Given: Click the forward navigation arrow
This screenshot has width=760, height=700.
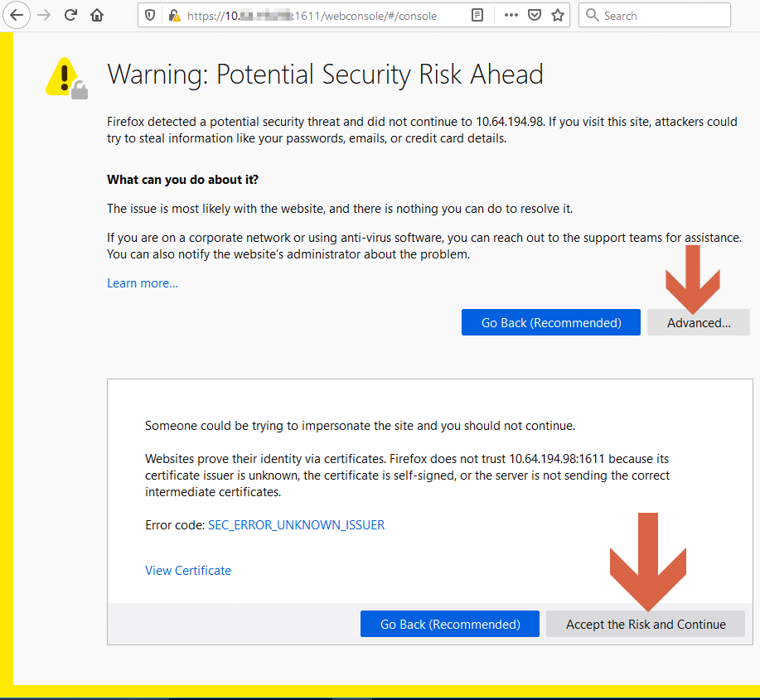Looking at the screenshot, I should click(43, 15).
